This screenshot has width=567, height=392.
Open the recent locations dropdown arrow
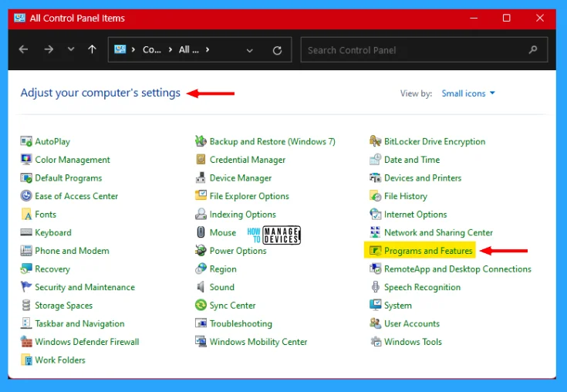coord(71,49)
